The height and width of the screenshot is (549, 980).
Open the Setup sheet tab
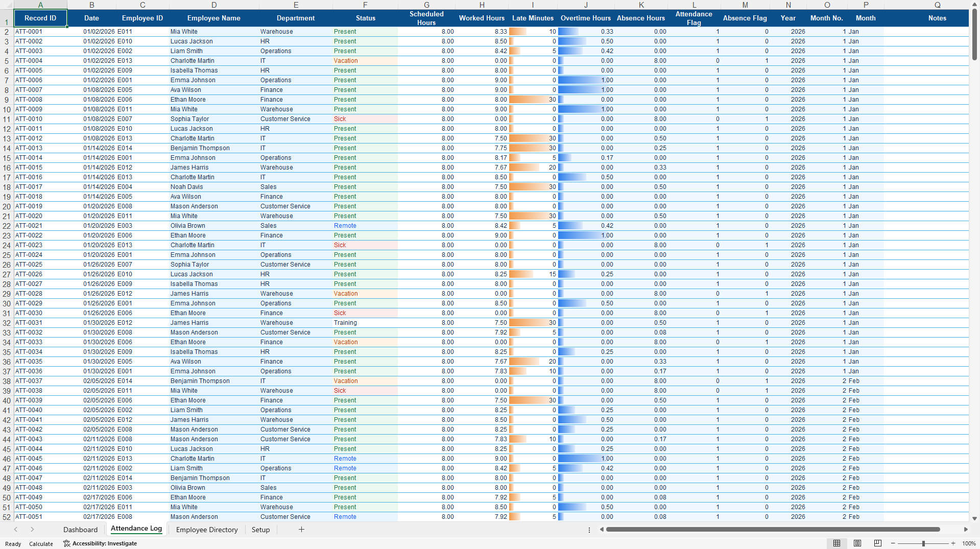coord(260,530)
